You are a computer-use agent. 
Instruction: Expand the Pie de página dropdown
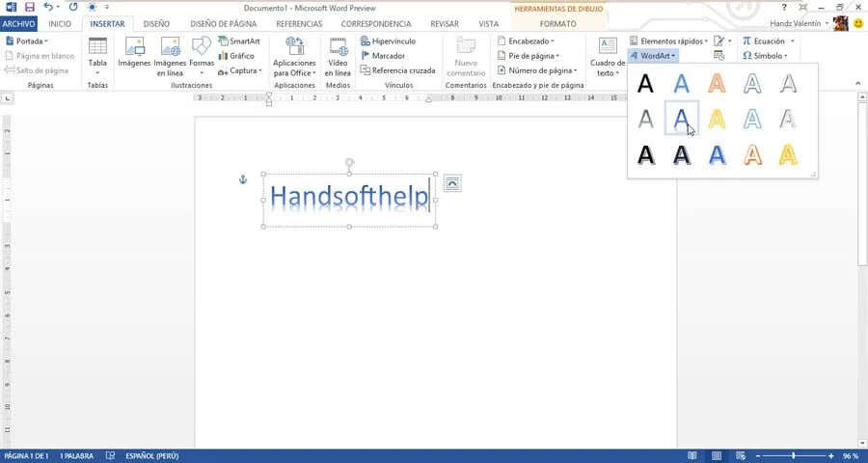pyautogui.click(x=529, y=56)
